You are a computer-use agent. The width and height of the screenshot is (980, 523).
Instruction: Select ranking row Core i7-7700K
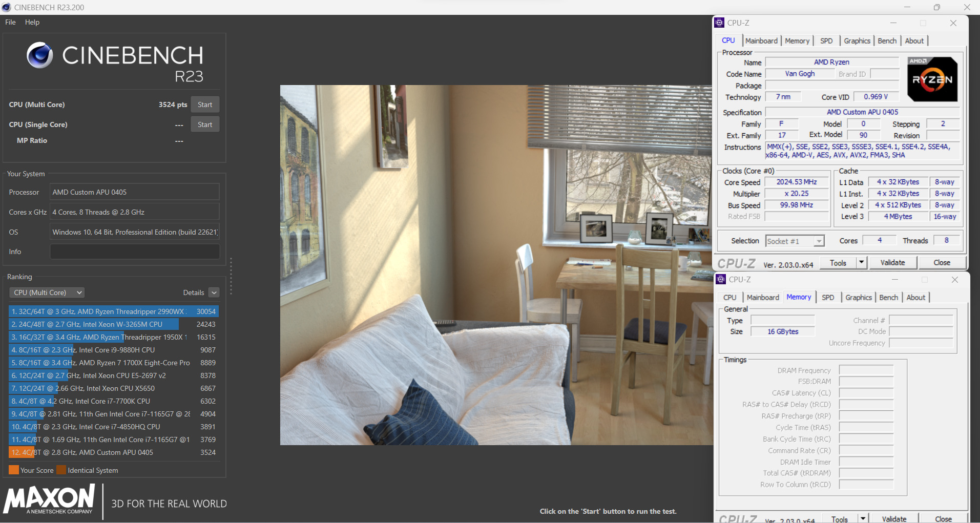tap(114, 401)
